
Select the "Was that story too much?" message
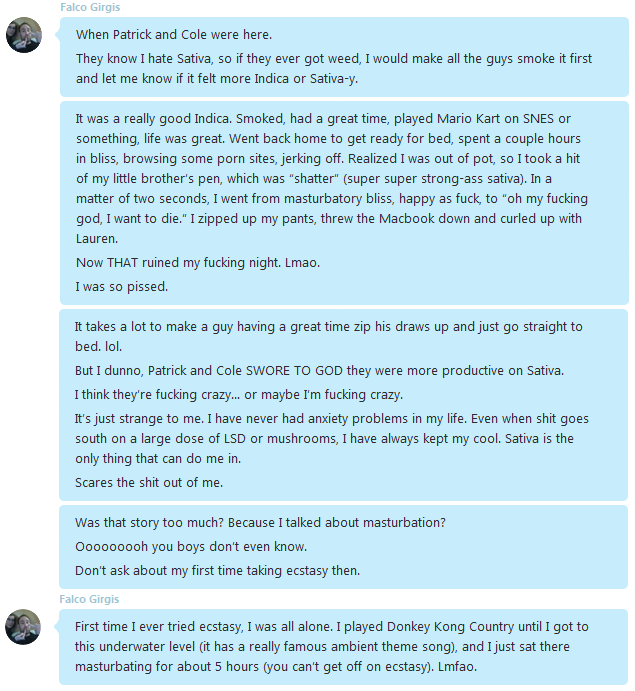[260, 523]
